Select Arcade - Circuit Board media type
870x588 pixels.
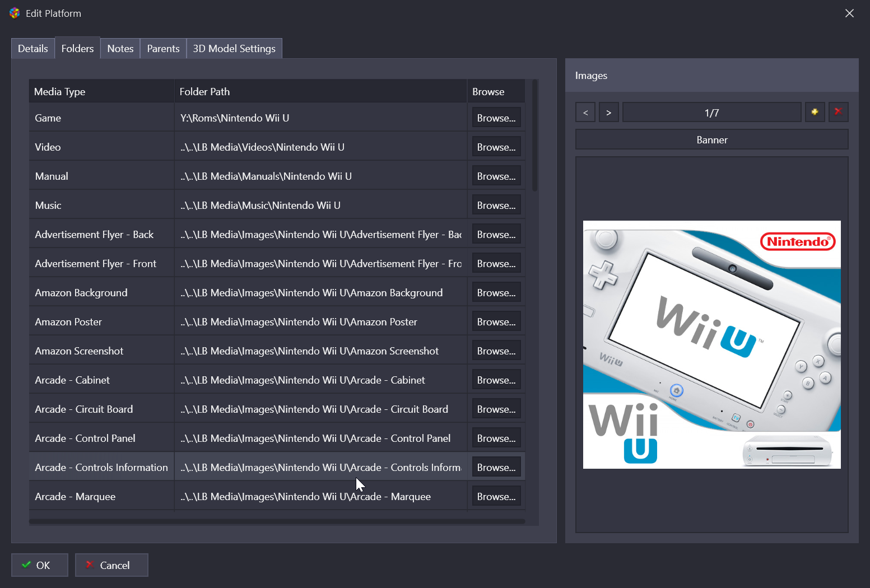[101, 409]
